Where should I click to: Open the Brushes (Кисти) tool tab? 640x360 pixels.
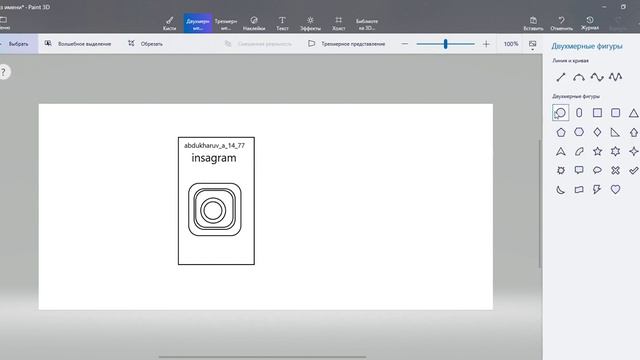pos(169,23)
